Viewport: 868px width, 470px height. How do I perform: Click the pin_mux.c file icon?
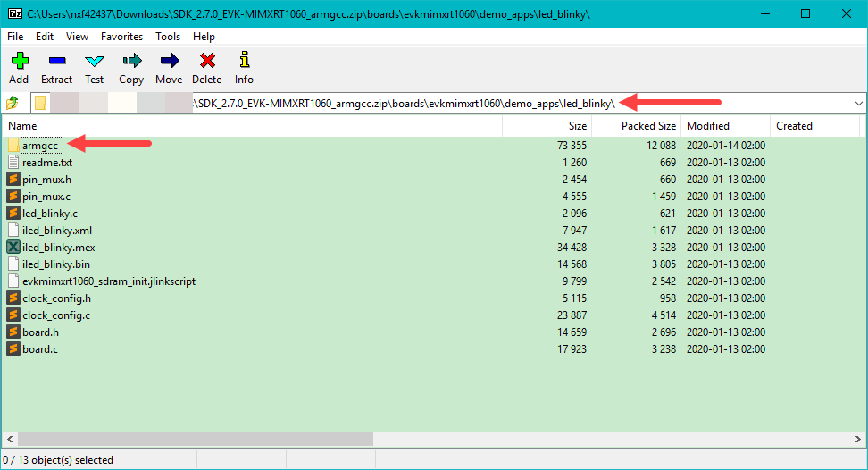click(13, 196)
